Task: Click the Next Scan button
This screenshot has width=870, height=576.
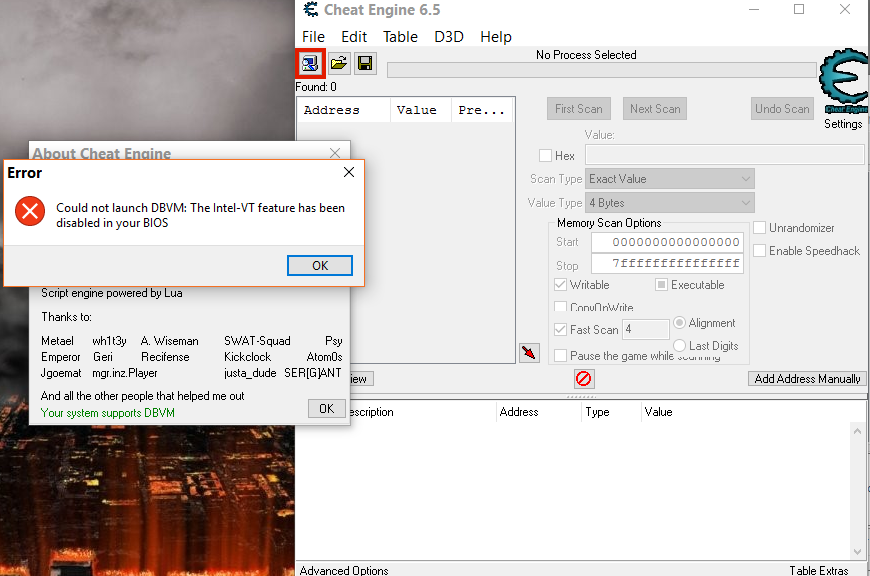Action: (655, 109)
